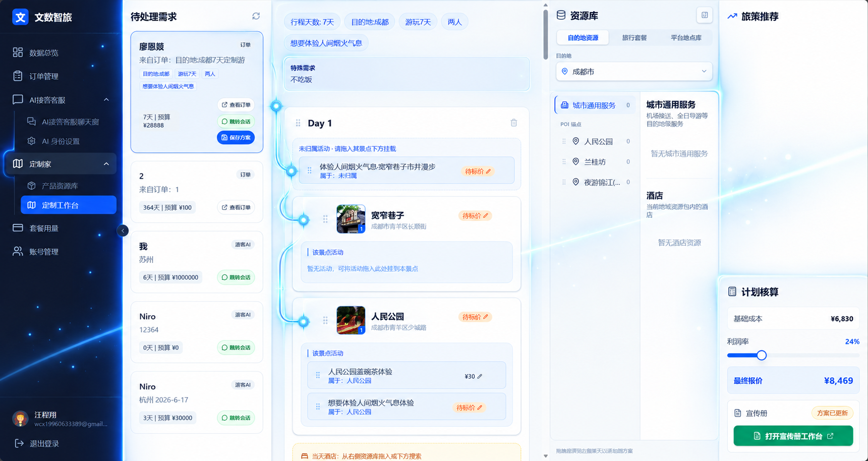This screenshot has width=868, height=461.
Task: Select 兰桂坊 POI in resource list
Action: click(x=596, y=162)
